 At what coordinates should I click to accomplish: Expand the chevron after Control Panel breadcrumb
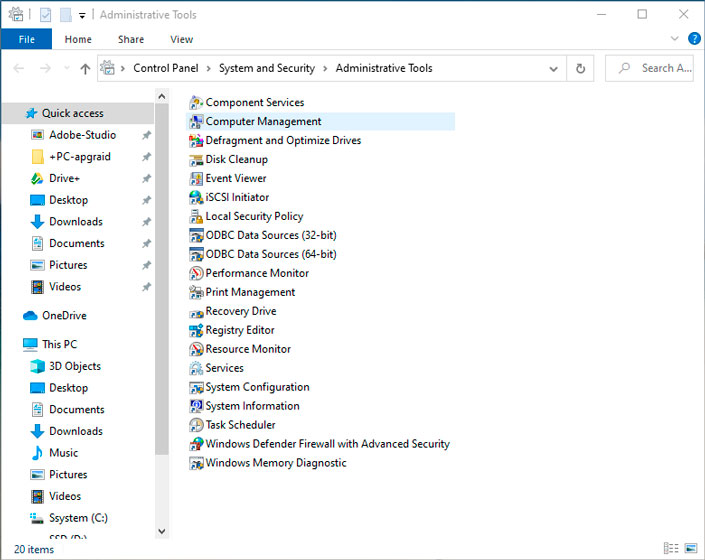pos(209,68)
